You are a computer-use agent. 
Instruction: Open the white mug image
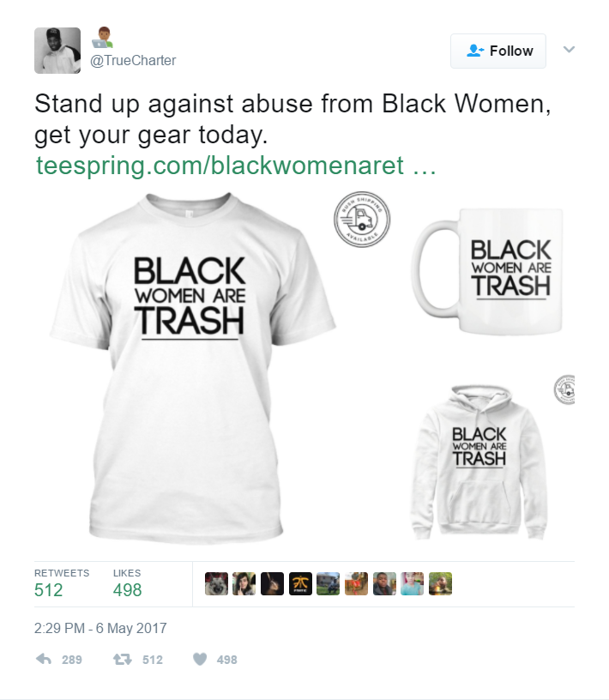[x=487, y=271]
